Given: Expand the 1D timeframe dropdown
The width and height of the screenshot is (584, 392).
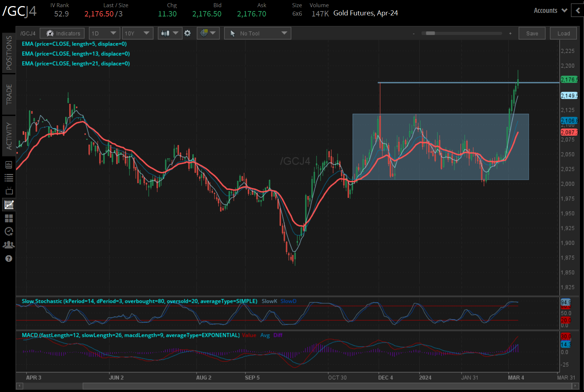Looking at the screenshot, I should [x=104, y=33].
